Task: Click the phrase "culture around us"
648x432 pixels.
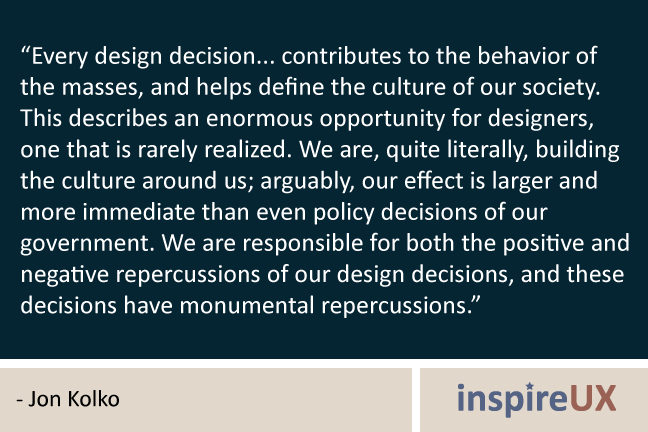Action: point(157,181)
